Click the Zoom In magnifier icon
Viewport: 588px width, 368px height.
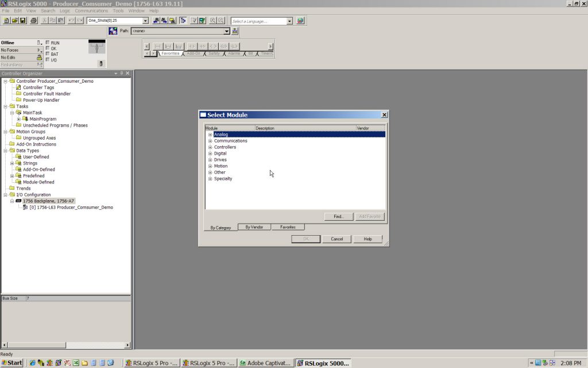212,20
